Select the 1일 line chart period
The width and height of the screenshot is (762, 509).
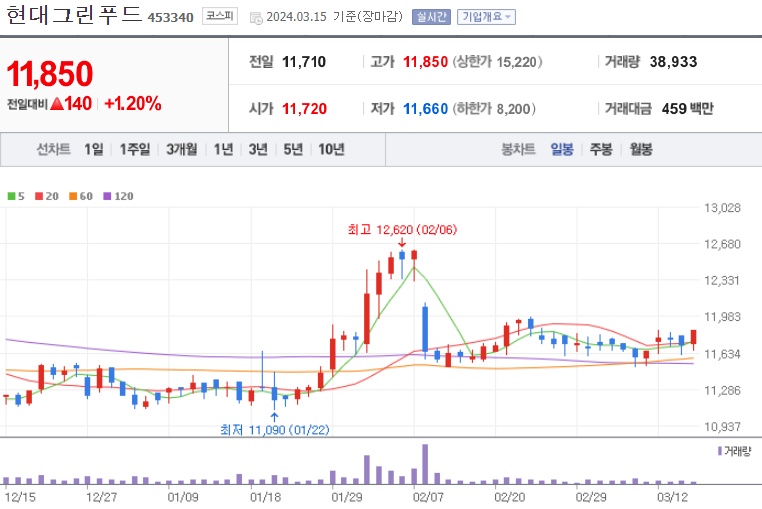(94, 149)
